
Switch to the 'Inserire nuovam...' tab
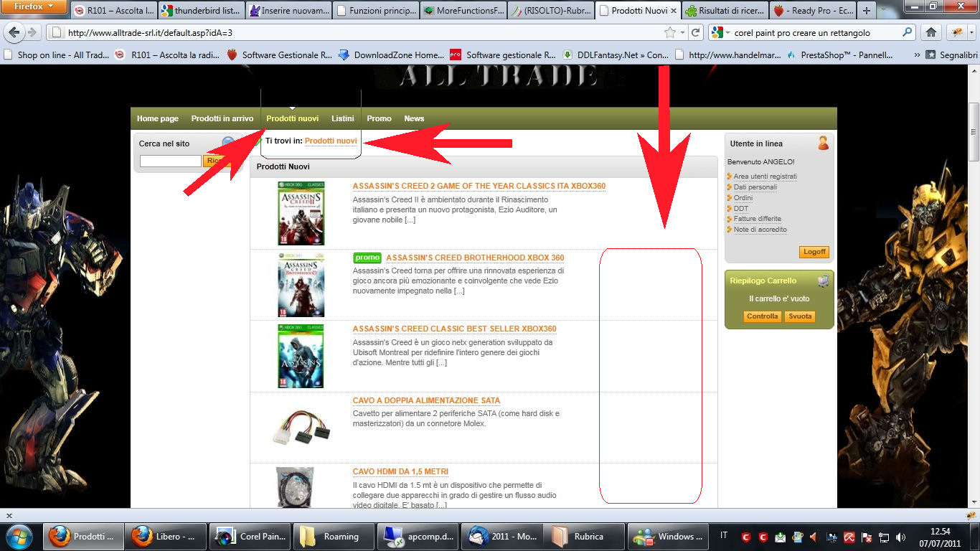click(x=288, y=11)
